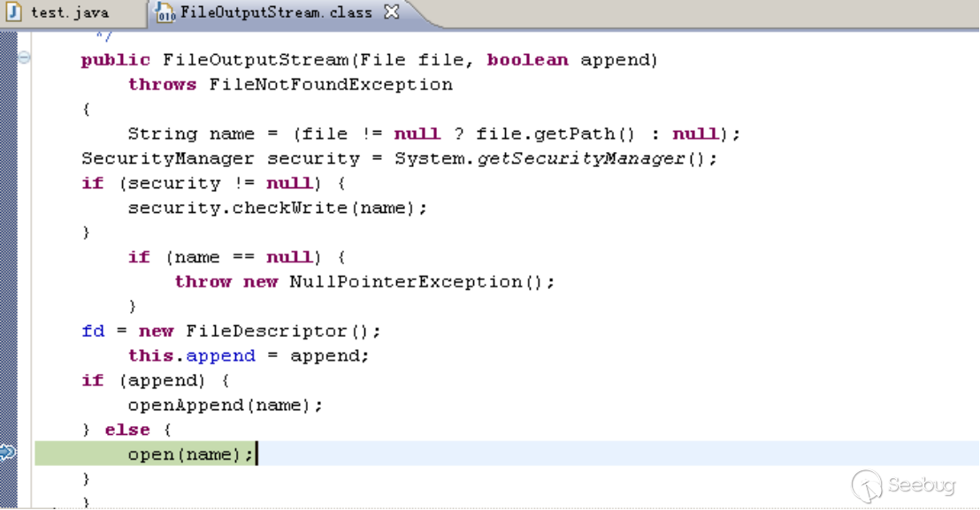
Task: Click the line 'security.checkWrite(name);'
Action: [278, 208]
